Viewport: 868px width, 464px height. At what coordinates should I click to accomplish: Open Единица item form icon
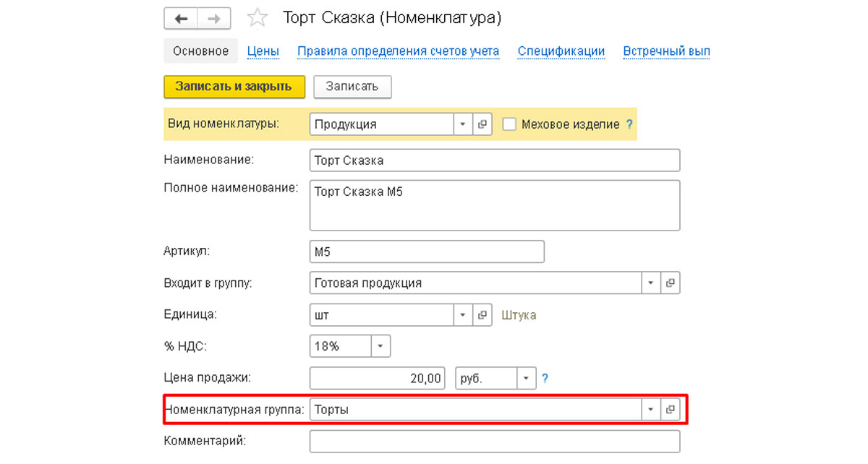482,315
